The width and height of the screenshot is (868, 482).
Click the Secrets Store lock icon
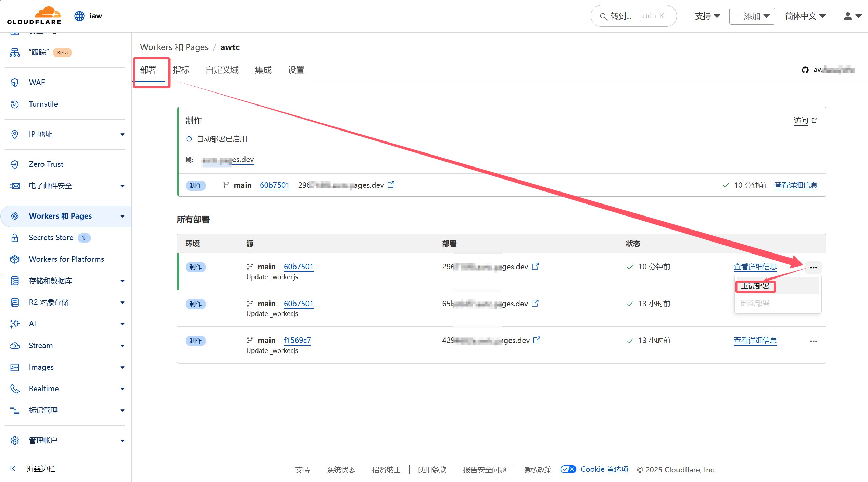pyautogui.click(x=15, y=238)
